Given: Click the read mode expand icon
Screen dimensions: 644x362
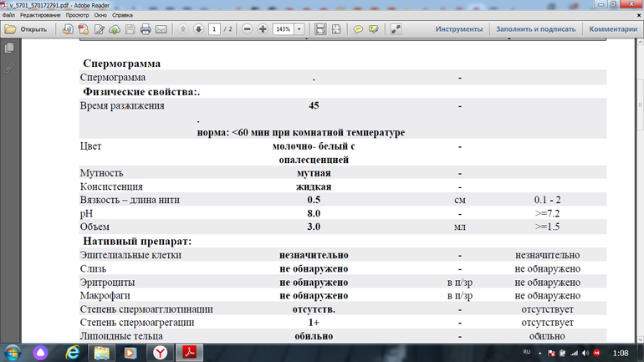Looking at the screenshot, I should point(396,28).
